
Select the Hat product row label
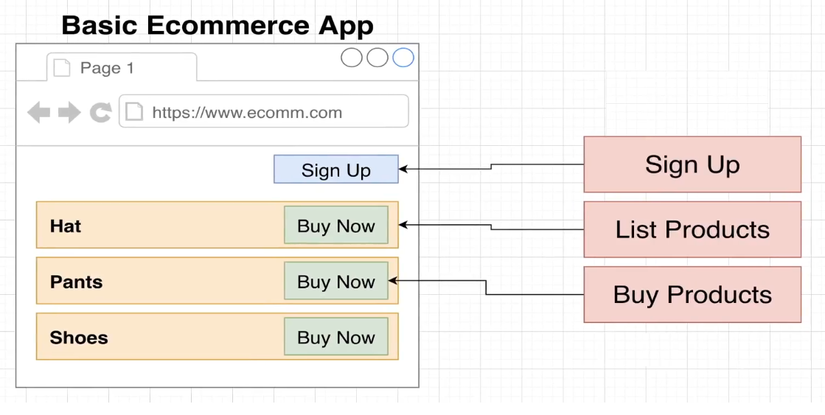coord(66,226)
